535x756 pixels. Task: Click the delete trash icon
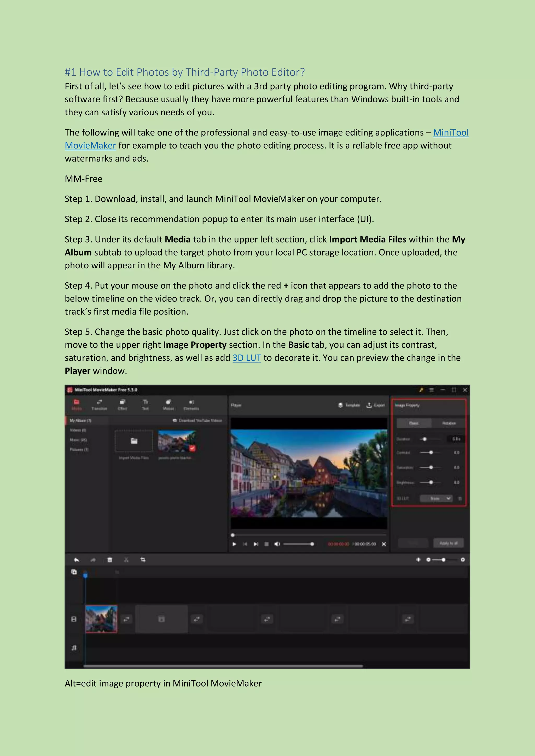point(110,560)
